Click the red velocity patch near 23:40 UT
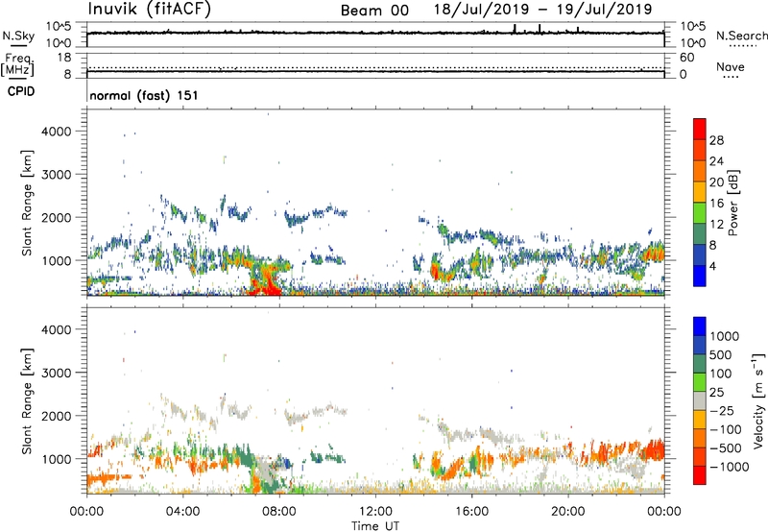The height and width of the screenshot is (532, 768). [654, 449]
